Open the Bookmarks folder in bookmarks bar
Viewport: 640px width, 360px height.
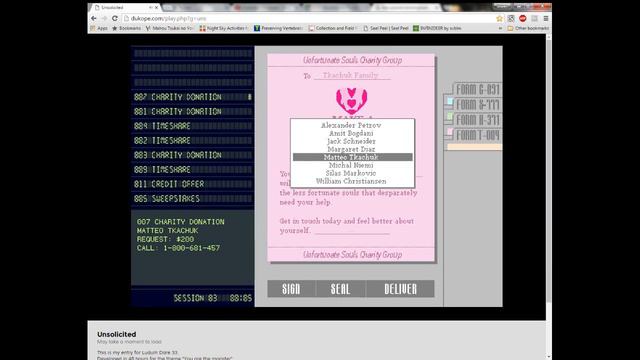pyautogui.click(x=126, y=28)
